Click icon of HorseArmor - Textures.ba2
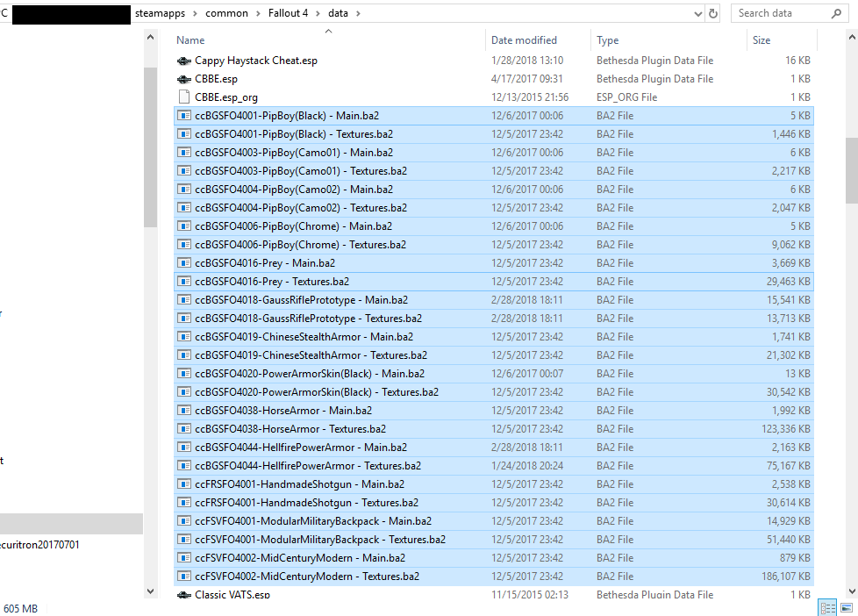This screenshot has height=616, width=858. pyautogui.click(x=184, y=429)
